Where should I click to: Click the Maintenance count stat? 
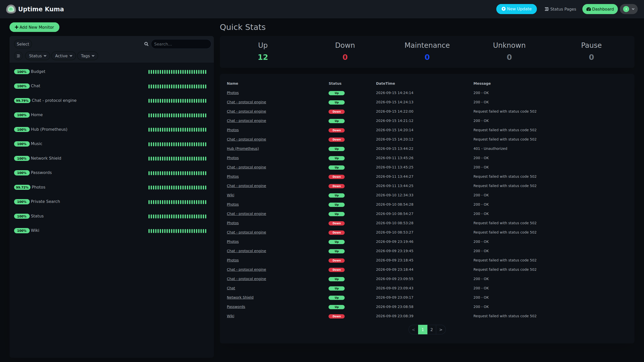click(427, 57)
